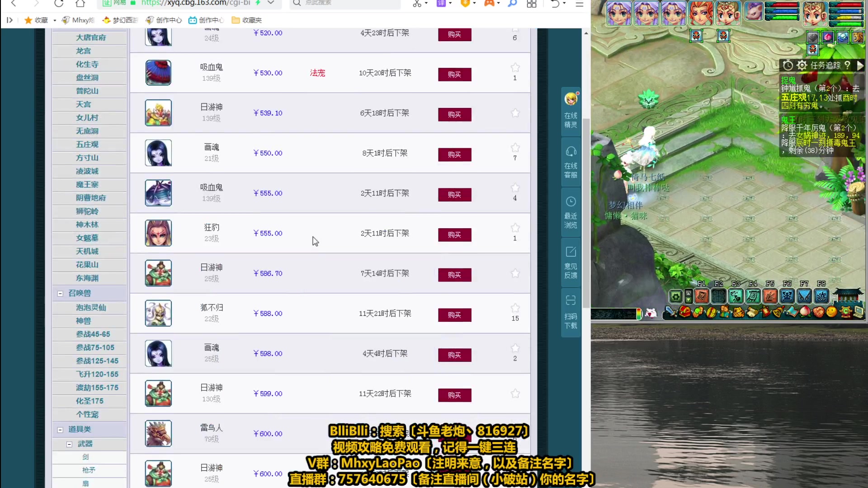This screenshot has height=488, width=868.
Task: Open the browser extensions grid icon
Action: point(532,4)
